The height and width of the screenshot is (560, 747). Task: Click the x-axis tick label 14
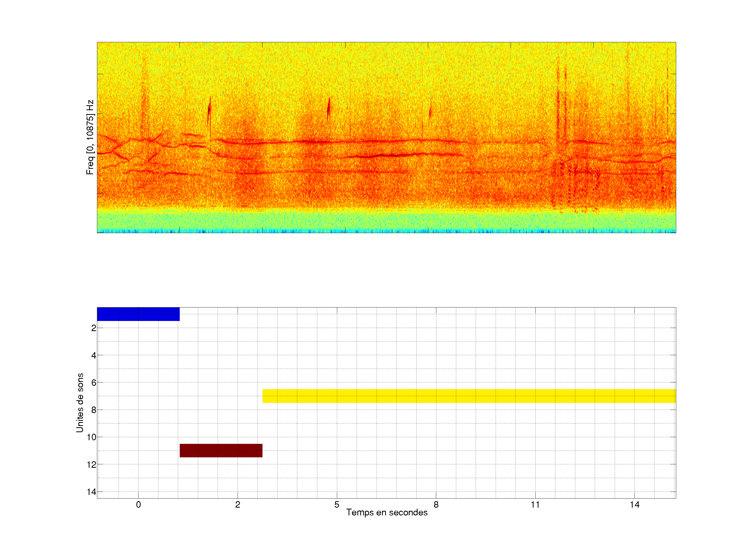(x=634, y=505)
